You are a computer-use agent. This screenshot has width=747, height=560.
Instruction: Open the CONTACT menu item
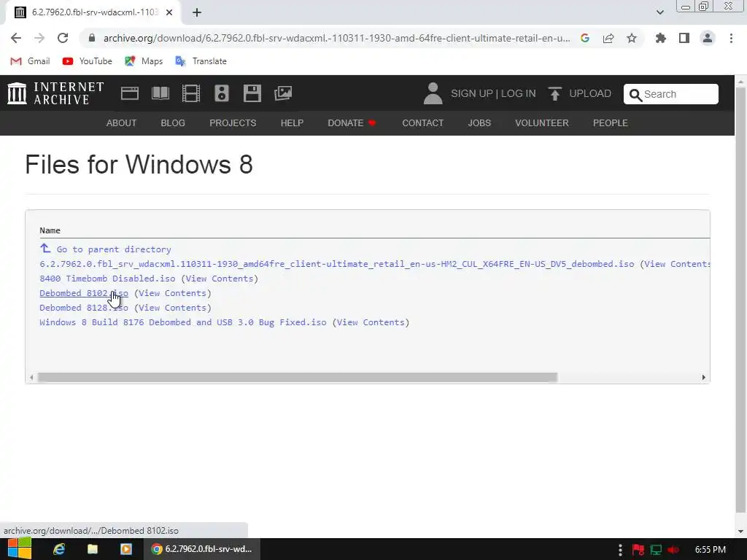click(x=423, y=122)
